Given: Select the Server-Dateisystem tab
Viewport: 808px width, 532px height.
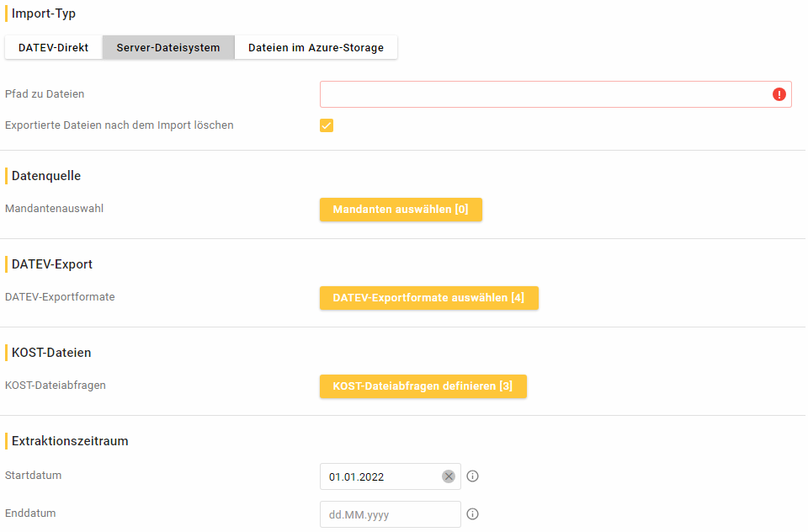Looking at the screenshot, I should coord(168,48).
